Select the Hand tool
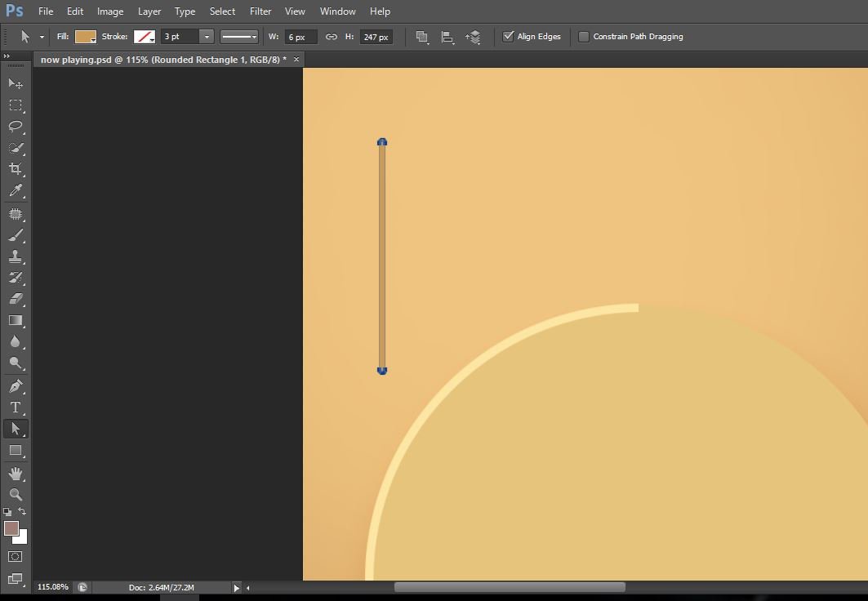868x601 pixels. pyautogui.click(x=16, y=474)
